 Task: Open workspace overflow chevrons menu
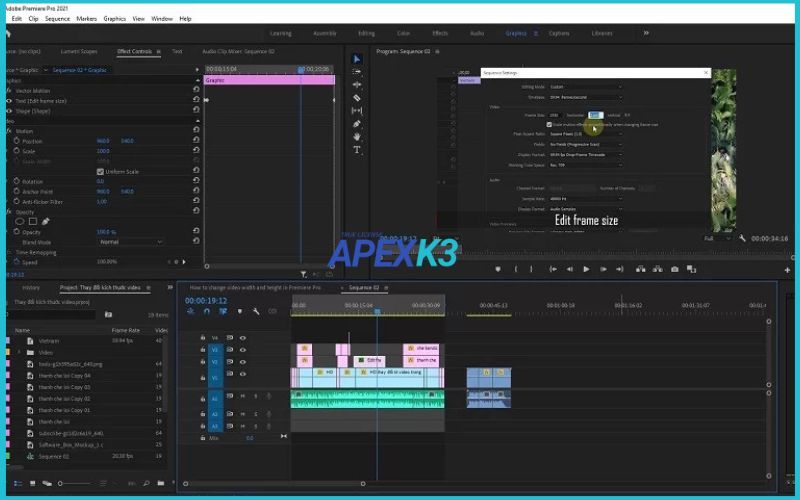tap(646, 33)
